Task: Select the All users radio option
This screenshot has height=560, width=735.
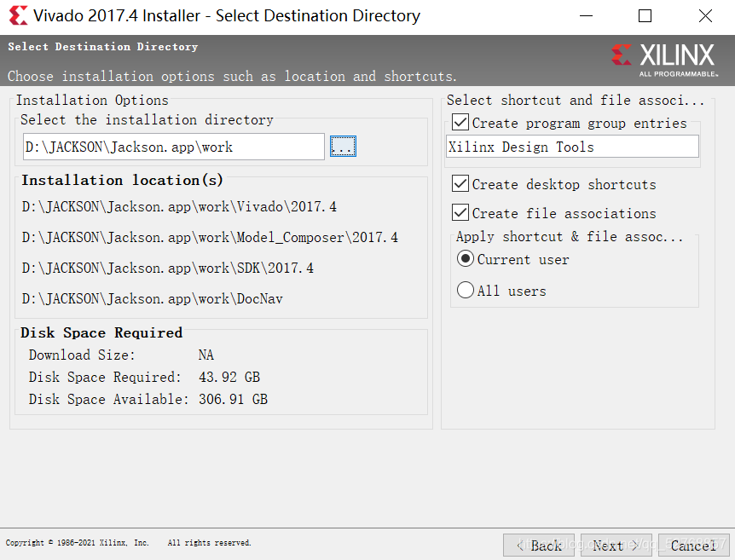Action: (465, 290)
